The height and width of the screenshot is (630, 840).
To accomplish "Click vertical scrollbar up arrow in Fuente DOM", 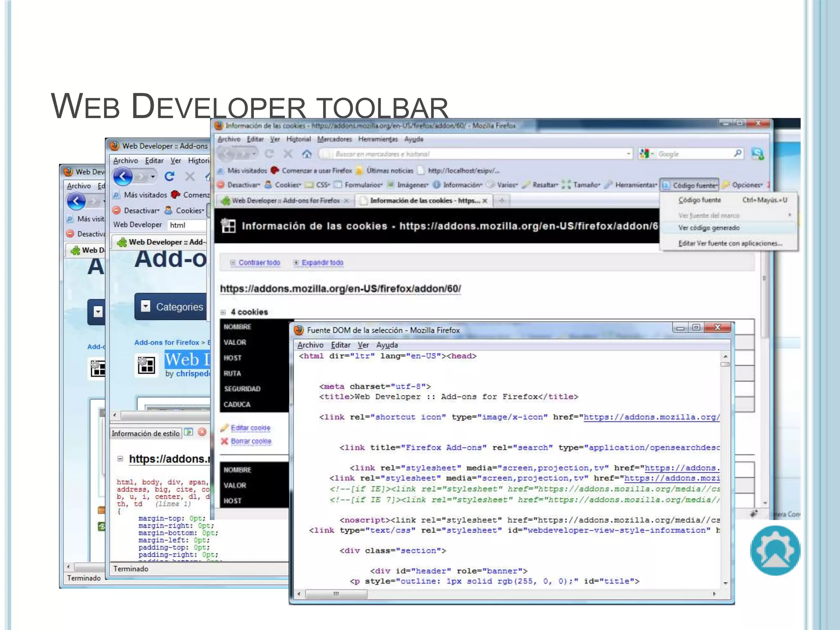I will tap(725, 356).
